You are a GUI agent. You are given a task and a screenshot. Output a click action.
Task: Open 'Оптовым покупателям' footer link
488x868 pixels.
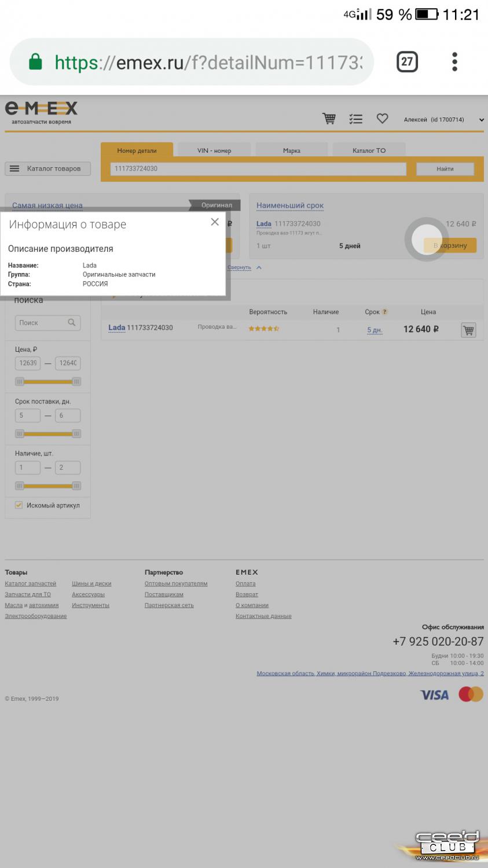point(176,583)
